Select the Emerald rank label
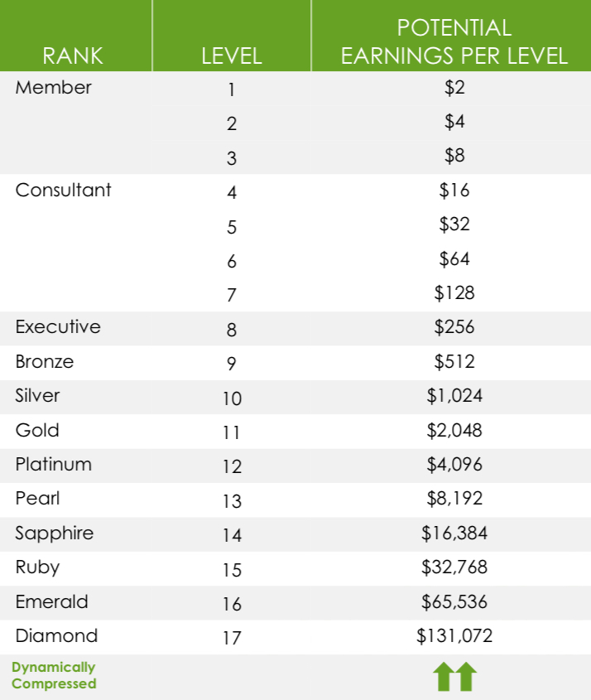Viewport: 591px width, 700px height. point(52,601)
